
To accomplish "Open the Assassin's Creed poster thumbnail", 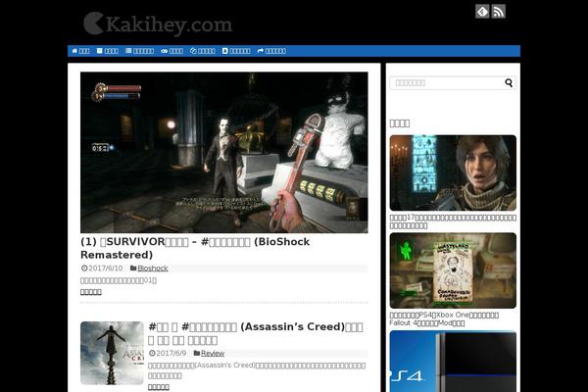I will pyautogui.click(x=112, y=353).
